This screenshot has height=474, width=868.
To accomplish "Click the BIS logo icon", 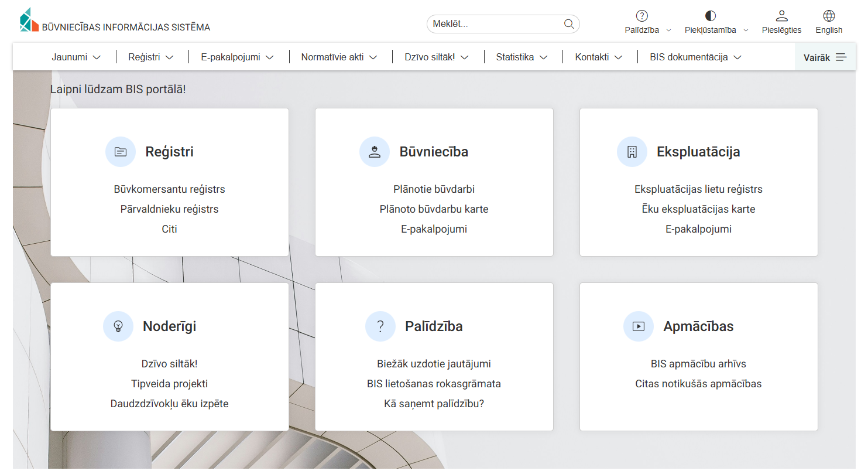I will (x=29, y=21).
